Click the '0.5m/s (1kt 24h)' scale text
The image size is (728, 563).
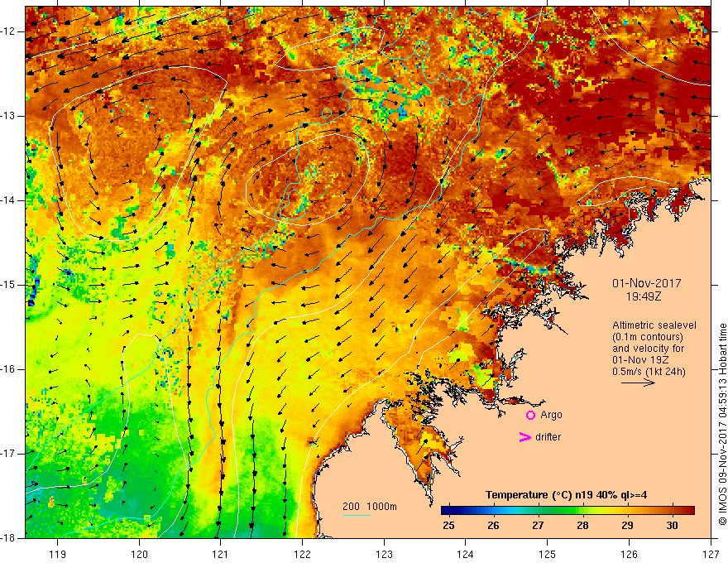click(649, 372)
